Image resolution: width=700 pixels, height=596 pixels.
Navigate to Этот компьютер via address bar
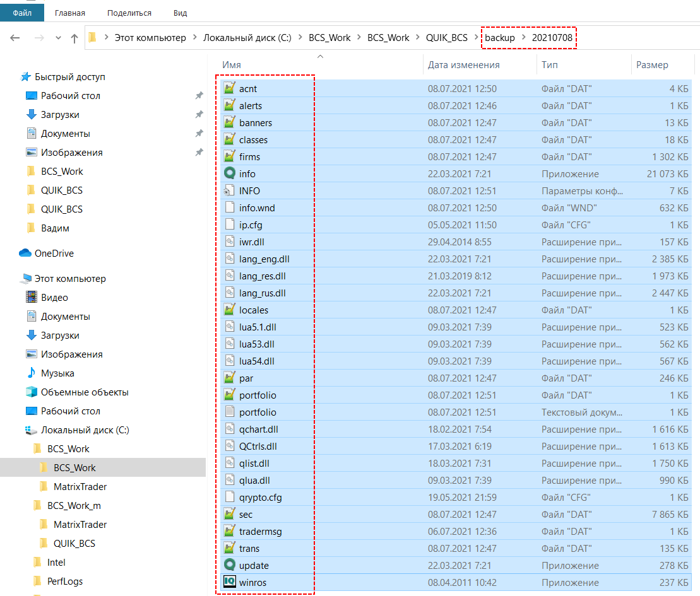[x=150, y=38]
